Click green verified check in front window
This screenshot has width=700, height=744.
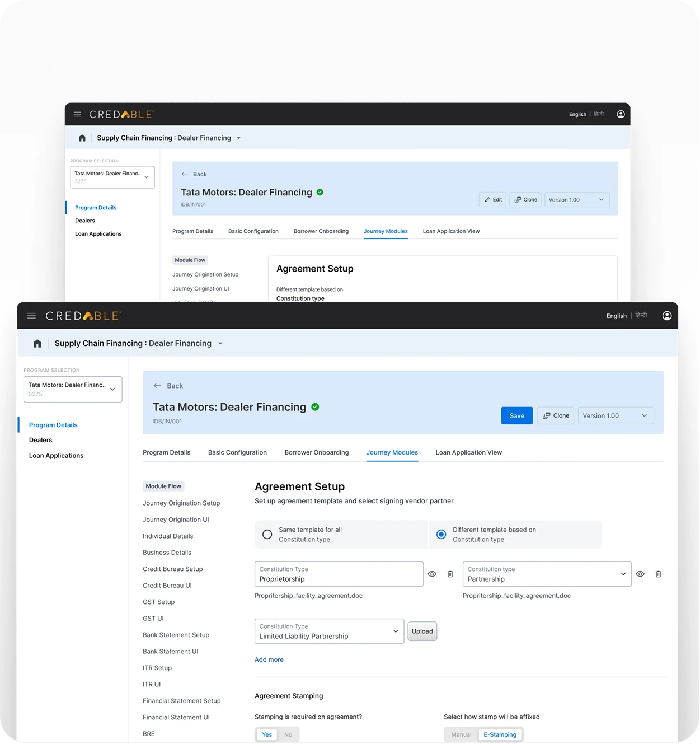pos(315,407)
